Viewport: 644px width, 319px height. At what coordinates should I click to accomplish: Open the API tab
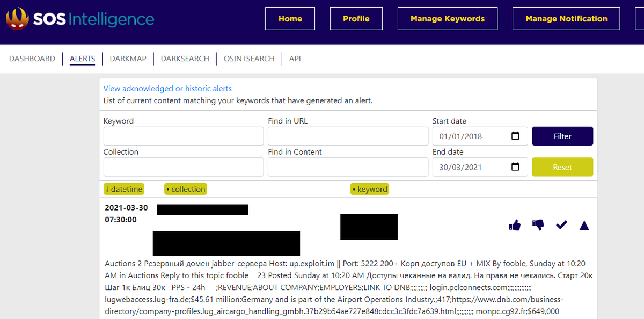pos(295,59)
